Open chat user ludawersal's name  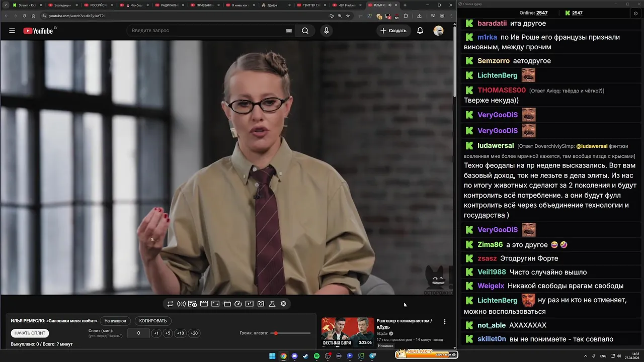tap(496, 146)
